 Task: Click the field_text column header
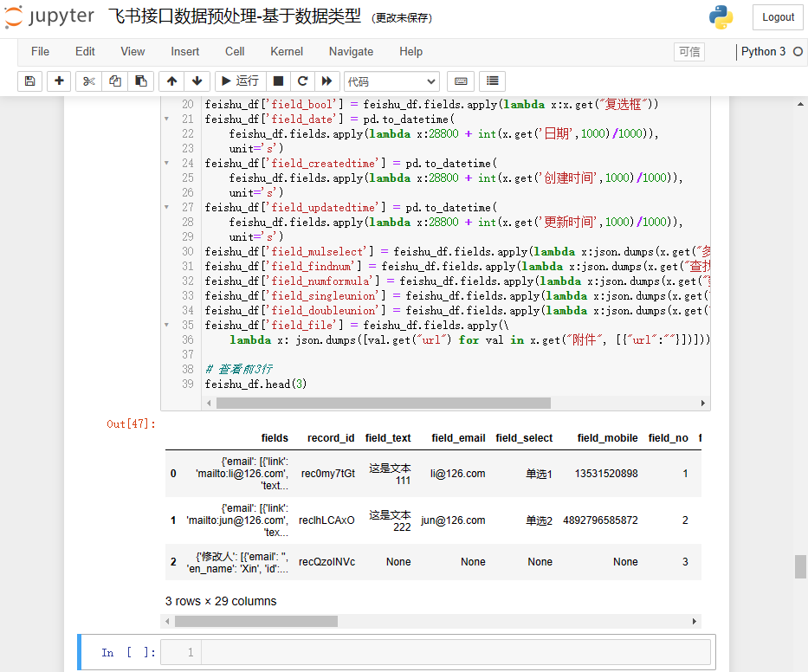388,438
